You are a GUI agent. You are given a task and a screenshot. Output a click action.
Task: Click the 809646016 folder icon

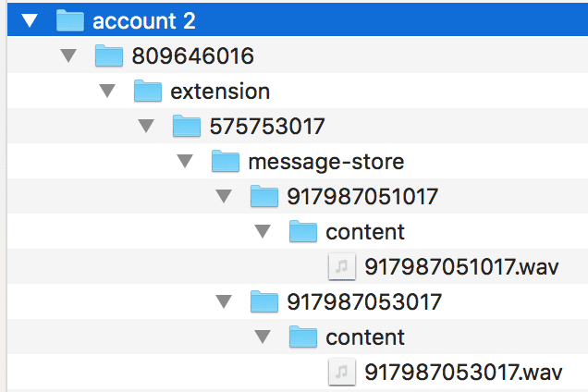click(x=109, y=56)
